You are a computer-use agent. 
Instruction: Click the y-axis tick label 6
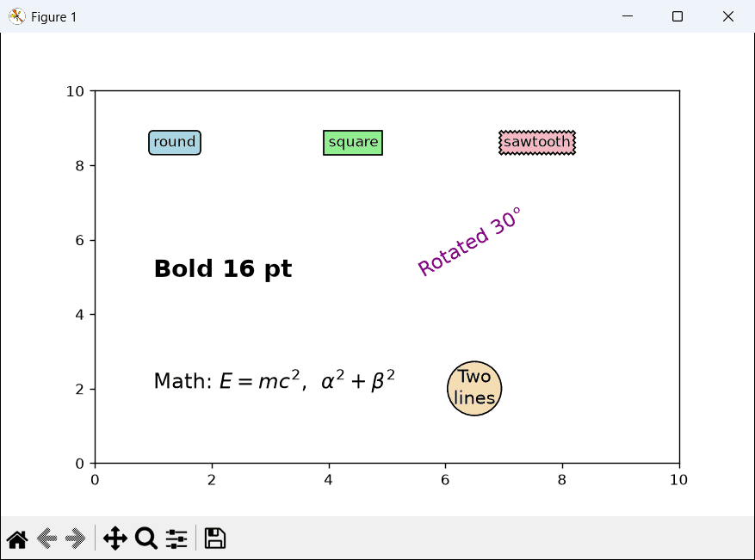79,241
